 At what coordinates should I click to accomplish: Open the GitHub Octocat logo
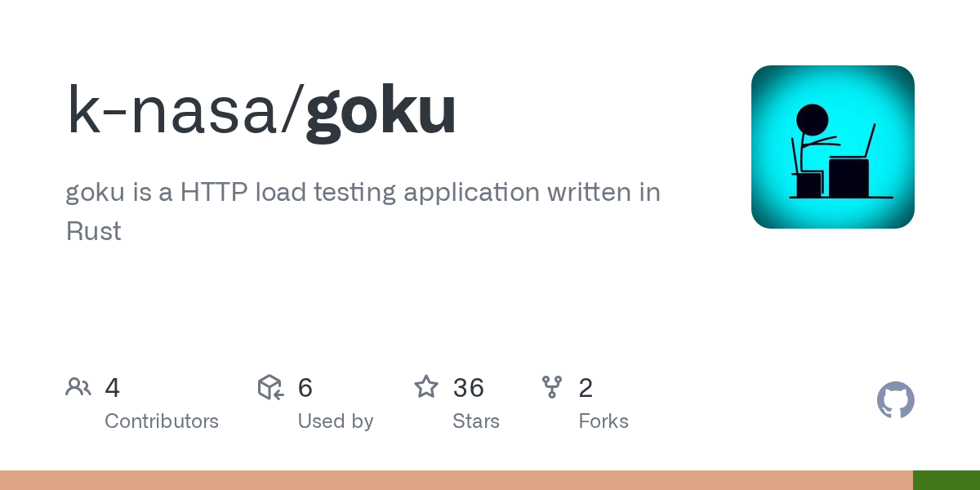pyautogui.click(x=895, y=400)
